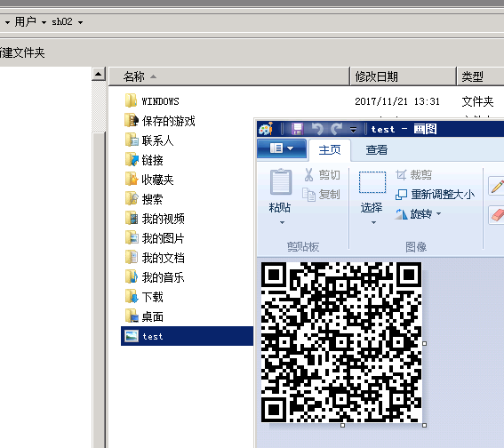Select the pencil tool in Paint
504x448 pixels.
(496, 186)
